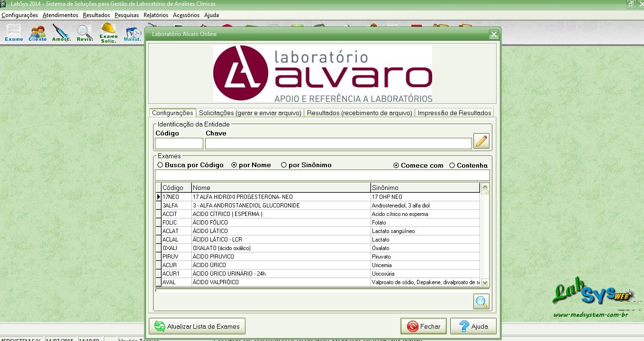
Task: Close the Laboratório Alvaro Online dialog
Action: pos(494,34)
